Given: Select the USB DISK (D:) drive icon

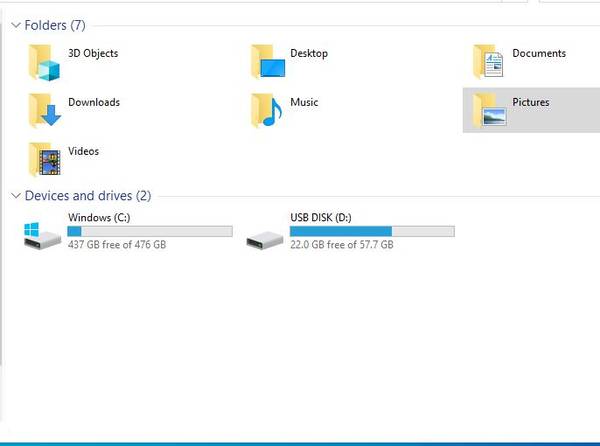Looking at the screenshot, I should (x=265, y=241).
